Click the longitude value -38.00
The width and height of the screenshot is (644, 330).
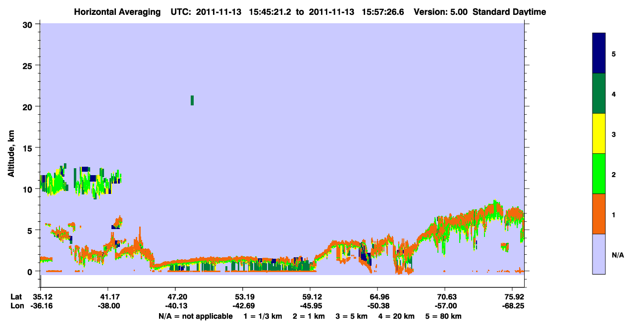click(108, 306)
